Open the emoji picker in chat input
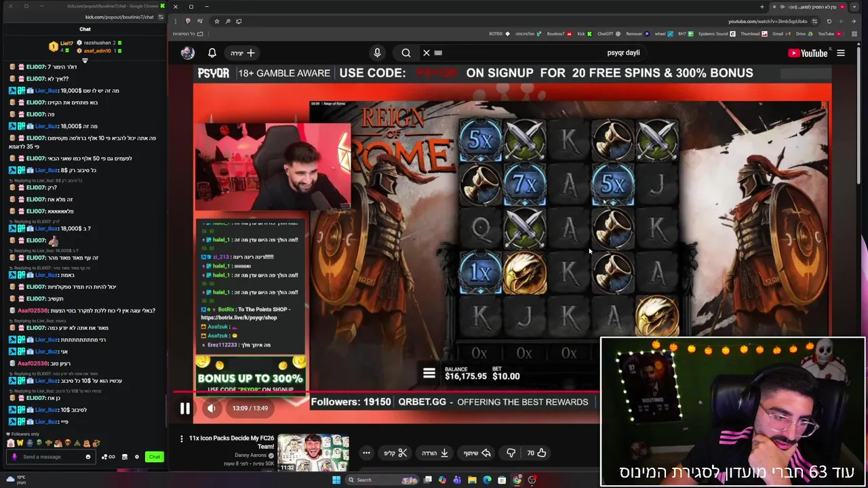 pos(88,457)
